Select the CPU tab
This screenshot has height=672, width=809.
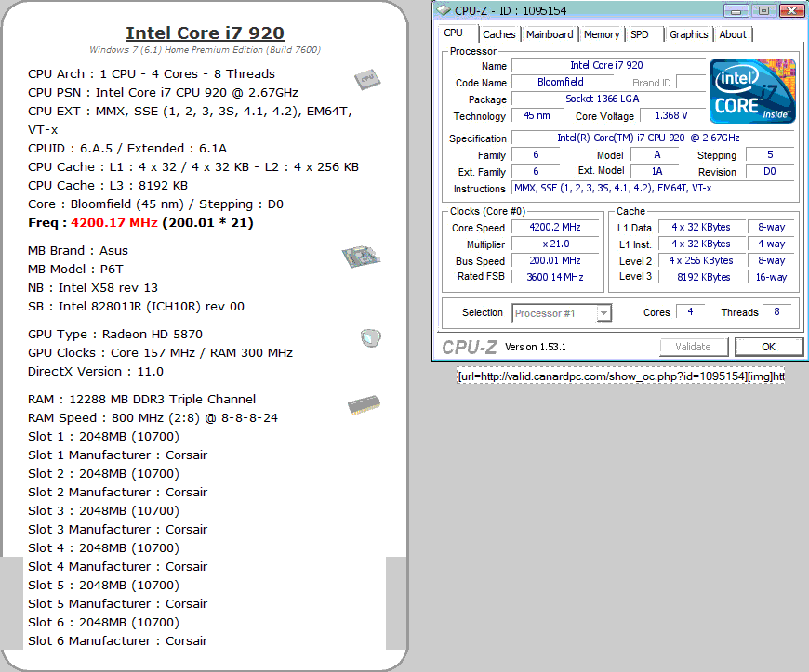click(454, 33)
